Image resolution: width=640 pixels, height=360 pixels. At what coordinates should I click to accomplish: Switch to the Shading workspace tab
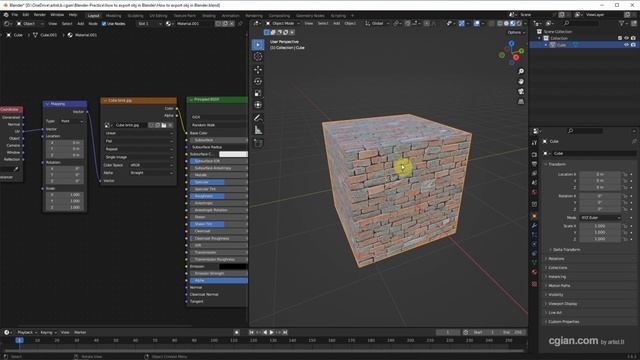point(209,16)
